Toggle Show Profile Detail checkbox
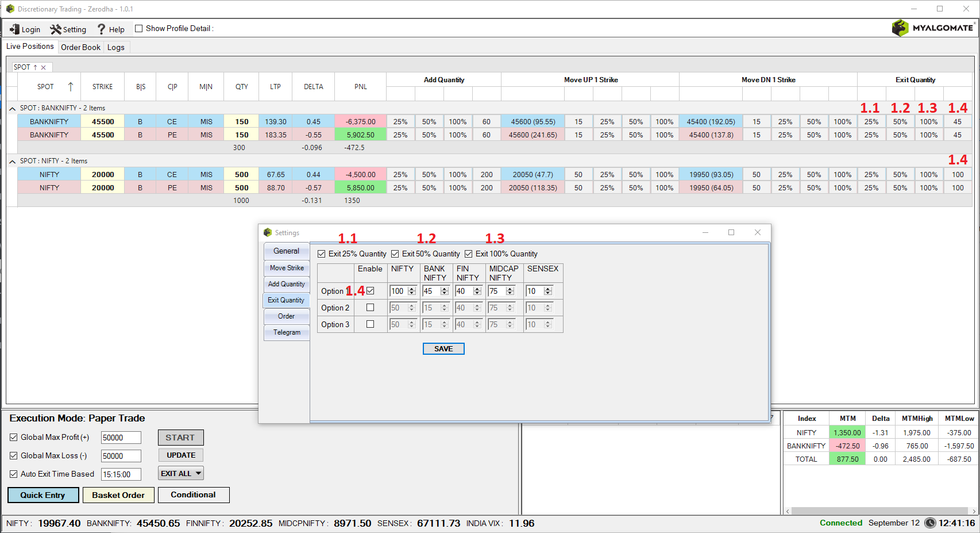 (x=138, y=28)
